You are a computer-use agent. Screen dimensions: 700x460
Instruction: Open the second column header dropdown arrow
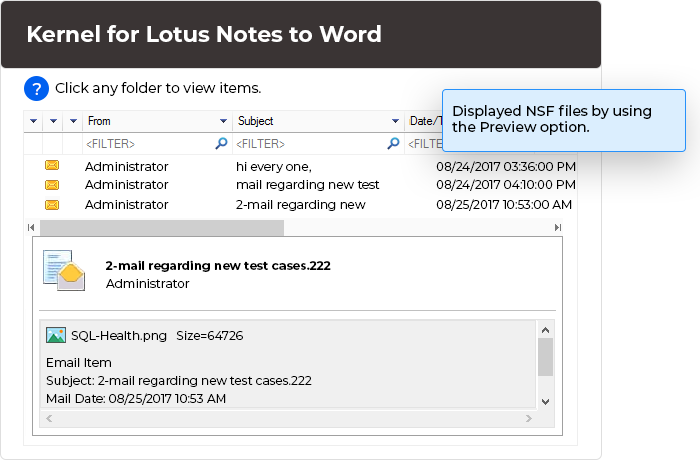pyautogui.click(x=54, y=121)
